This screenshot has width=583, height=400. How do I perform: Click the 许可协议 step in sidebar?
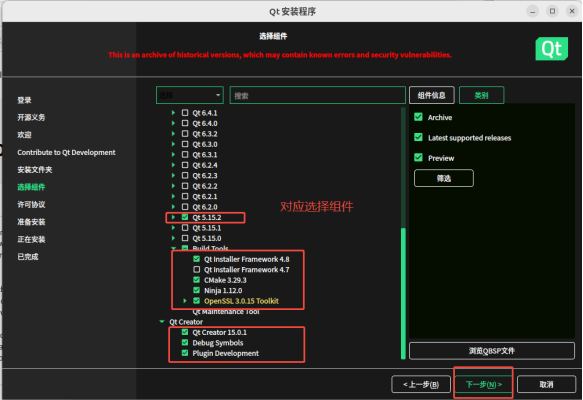tap(31, 204)
